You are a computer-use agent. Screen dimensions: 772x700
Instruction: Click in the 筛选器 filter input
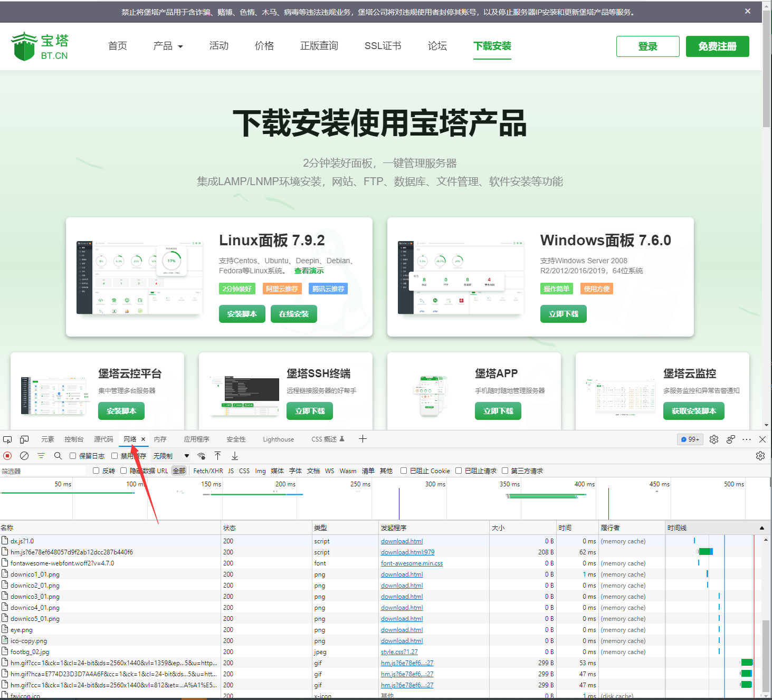tap(43, 471)
